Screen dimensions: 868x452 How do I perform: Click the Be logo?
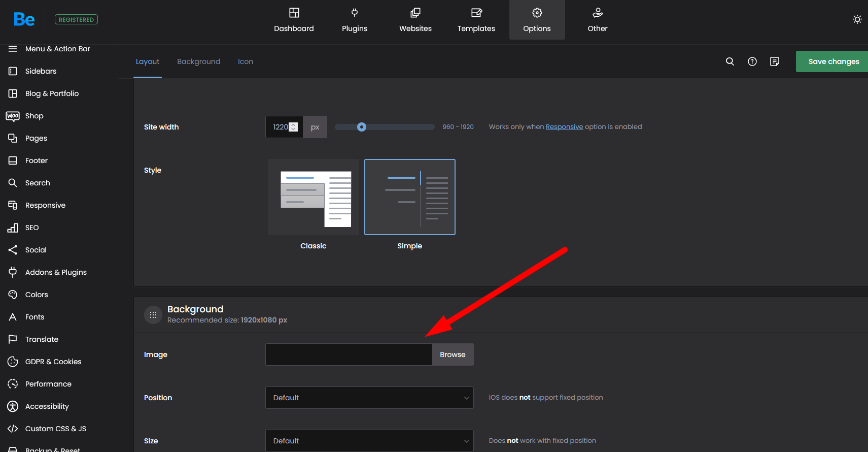(24, 19)
